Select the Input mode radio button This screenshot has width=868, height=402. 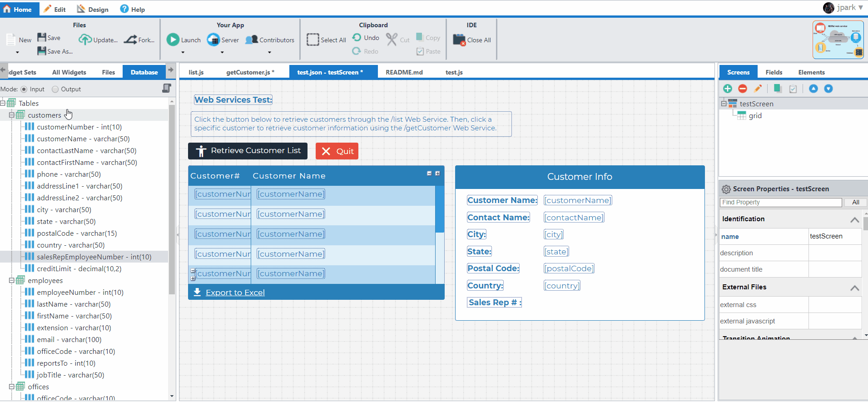coord(24,89)
